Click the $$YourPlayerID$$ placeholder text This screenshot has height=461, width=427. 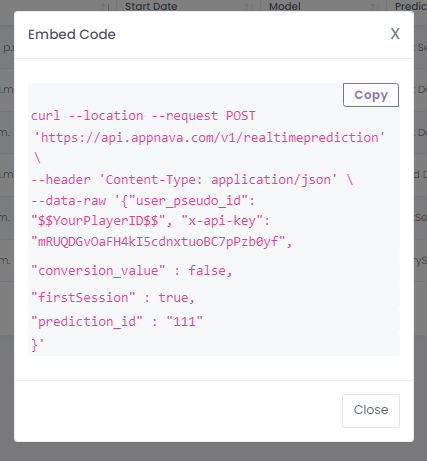pos(98,221)
